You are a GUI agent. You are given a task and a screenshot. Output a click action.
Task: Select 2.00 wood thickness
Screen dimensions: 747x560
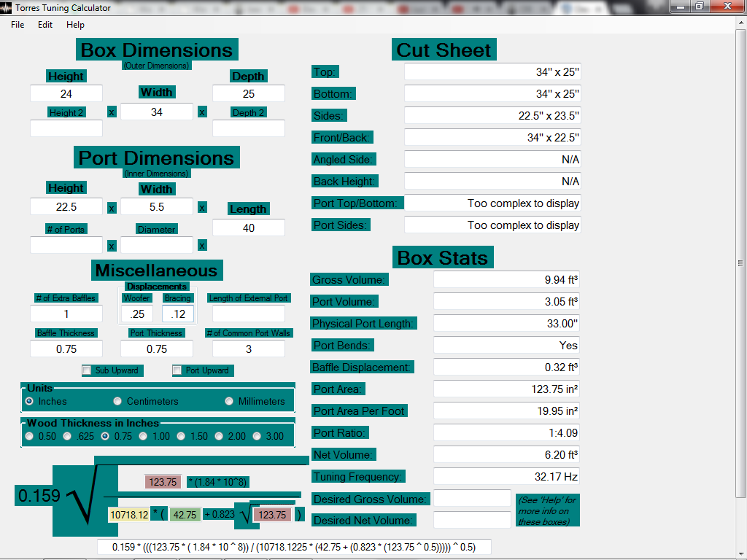coord(219,436)
